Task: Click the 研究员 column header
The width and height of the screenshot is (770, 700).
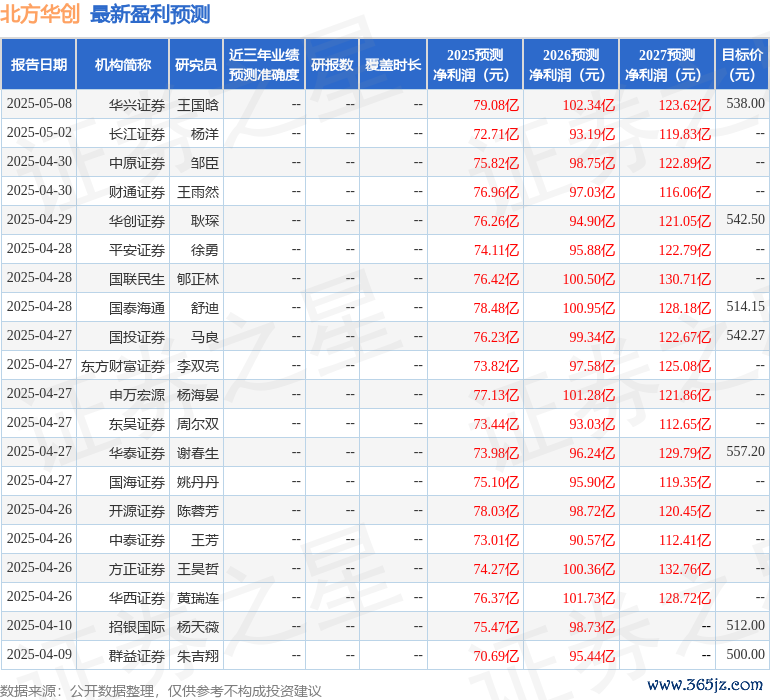Action: pos(196,64)
